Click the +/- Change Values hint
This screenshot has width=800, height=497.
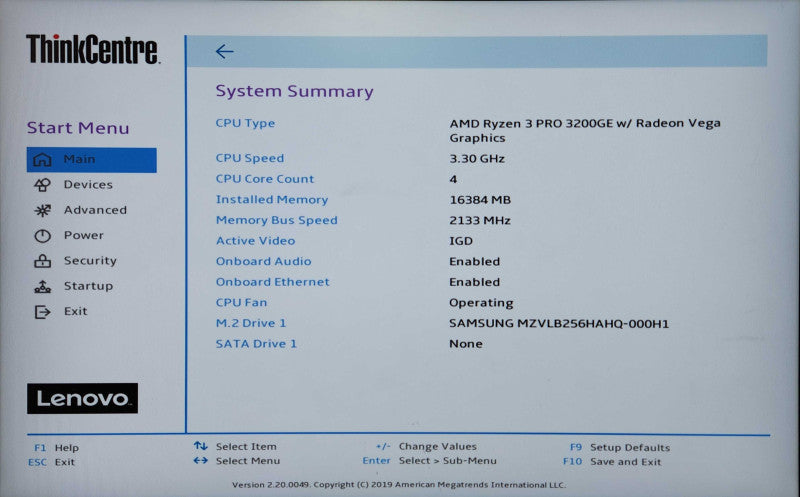coord(426,446)
